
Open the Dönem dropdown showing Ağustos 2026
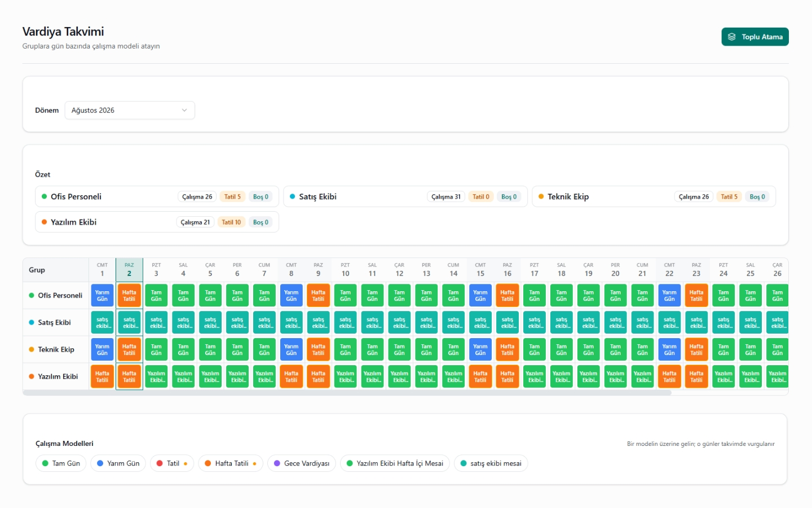130,110
